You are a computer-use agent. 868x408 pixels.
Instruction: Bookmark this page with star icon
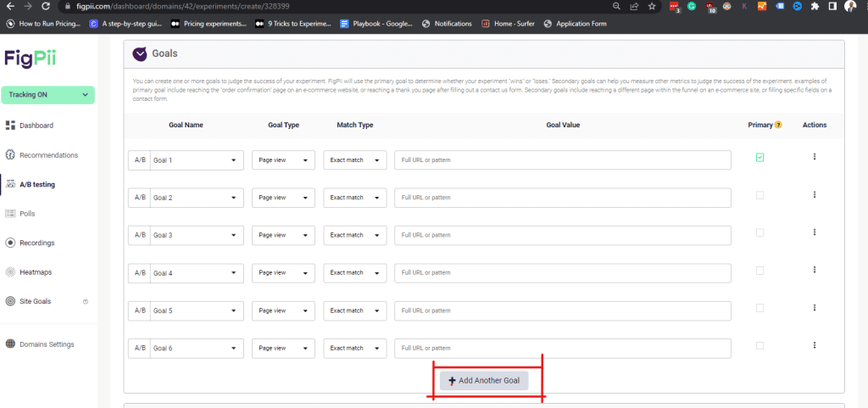point(652,7)
